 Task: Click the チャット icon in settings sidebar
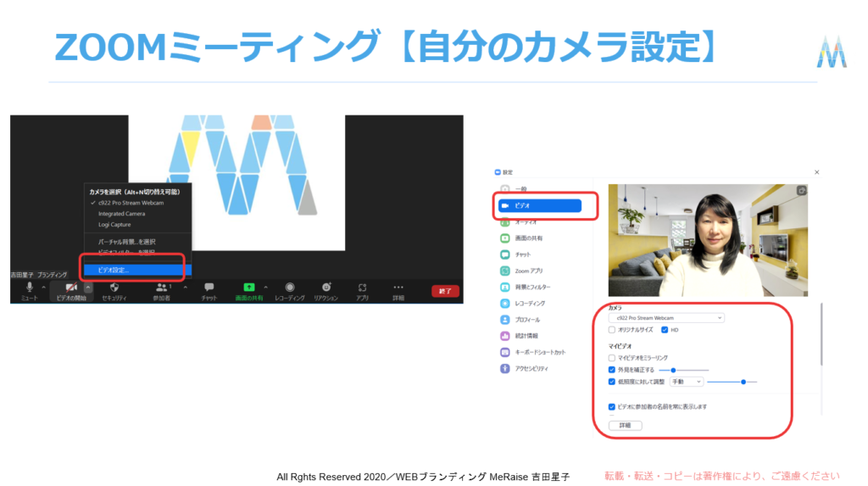[x=505, y=254]
